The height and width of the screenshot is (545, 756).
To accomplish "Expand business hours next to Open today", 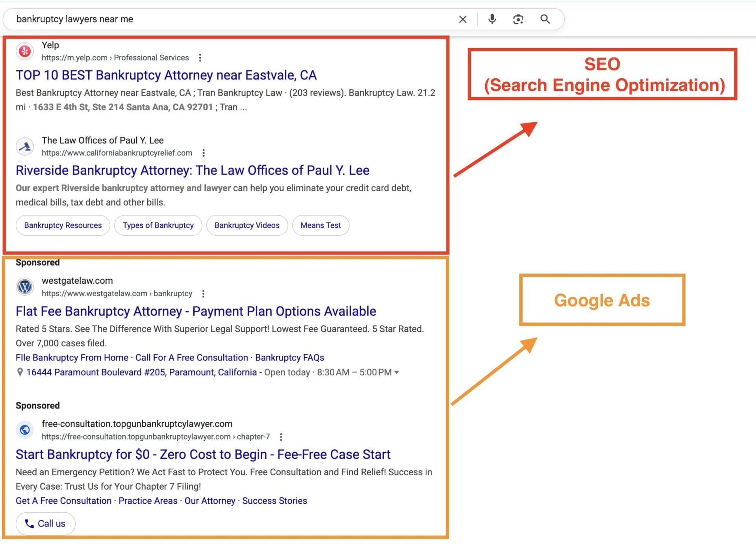I will coord(397,372).
